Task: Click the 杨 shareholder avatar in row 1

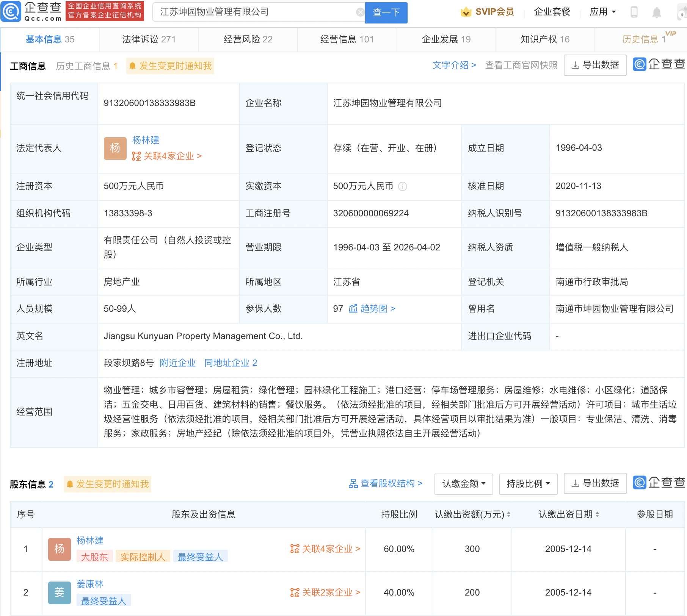Action: 60,549
